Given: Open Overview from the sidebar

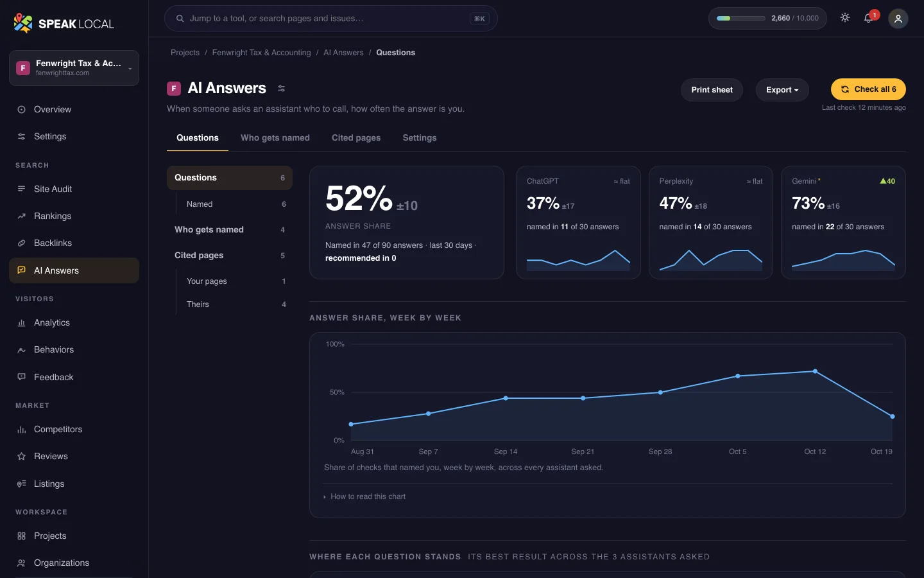Looking at the screenshot, I should pyautogui.click(x=74, y=109).
